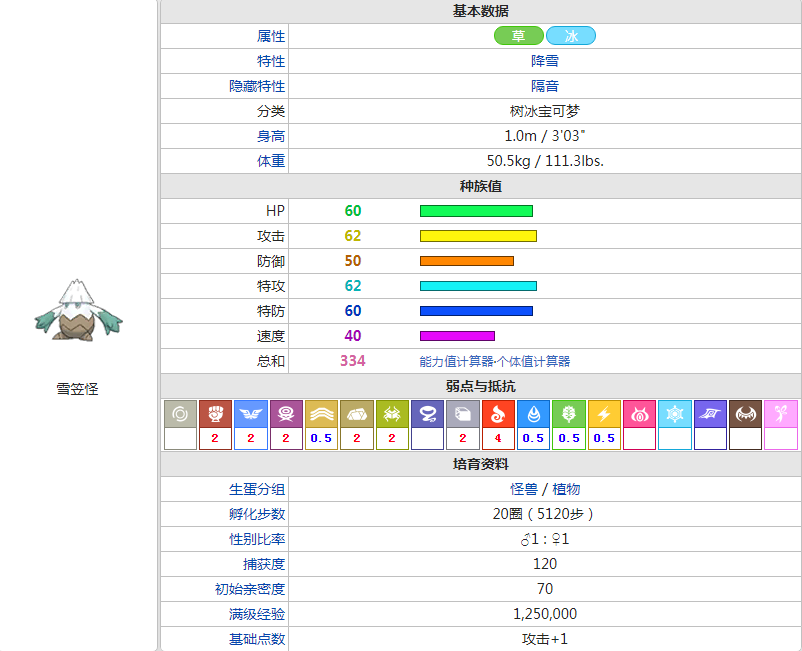The height and width of the screenshot is (651, 802).
Task: Click the 树冰宝可梦 category text
Action: pos(545,111)
